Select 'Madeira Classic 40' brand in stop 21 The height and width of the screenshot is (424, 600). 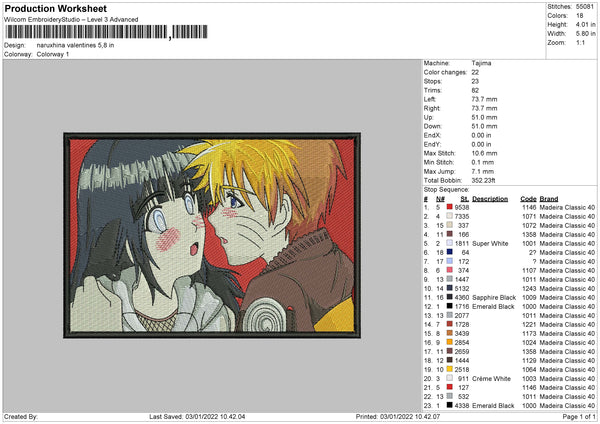tap(567, 388)
